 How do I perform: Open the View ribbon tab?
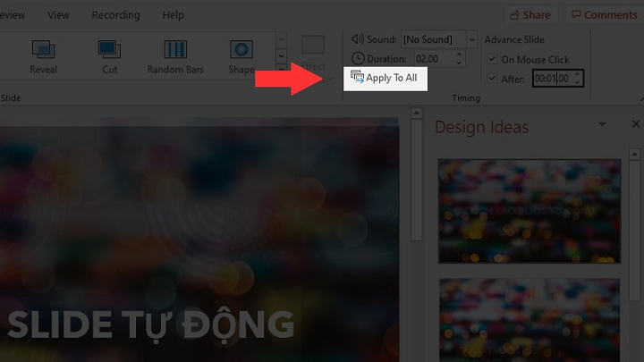(58, 15)
